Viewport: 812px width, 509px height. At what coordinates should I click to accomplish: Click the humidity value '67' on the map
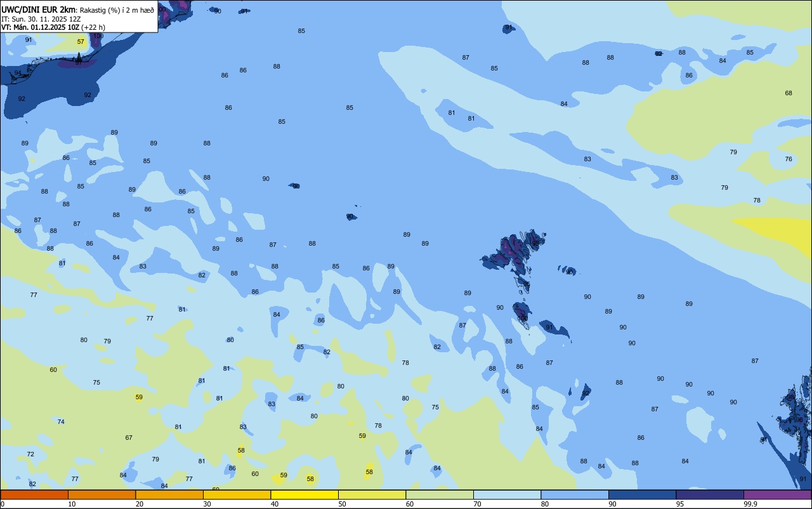[129, 438]
